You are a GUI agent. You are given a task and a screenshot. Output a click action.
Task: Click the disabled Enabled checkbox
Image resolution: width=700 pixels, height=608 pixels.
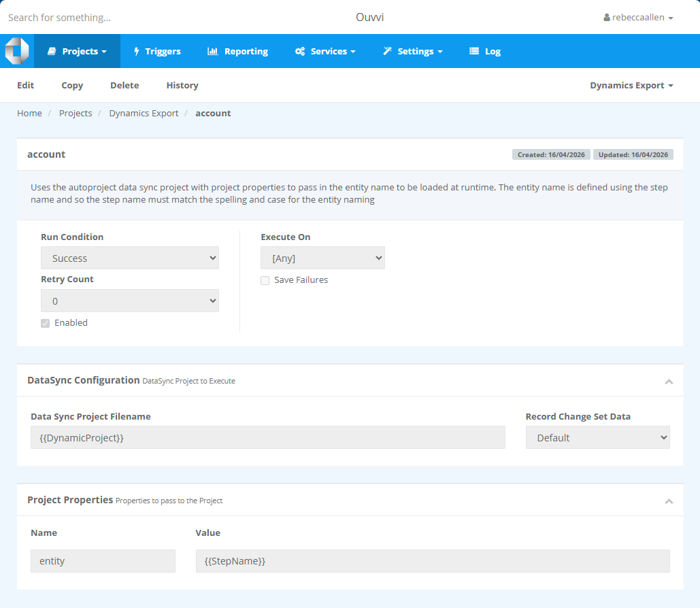(x=45, y=322)
